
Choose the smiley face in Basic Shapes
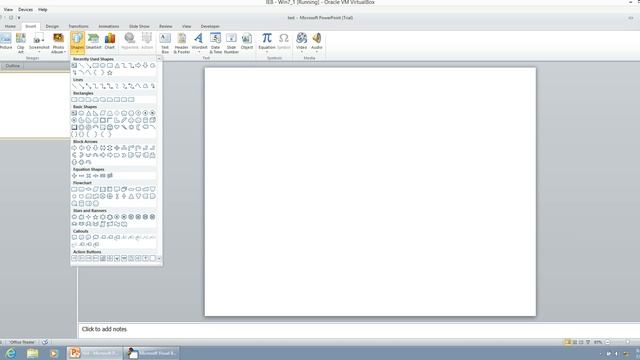coord(110,127)
